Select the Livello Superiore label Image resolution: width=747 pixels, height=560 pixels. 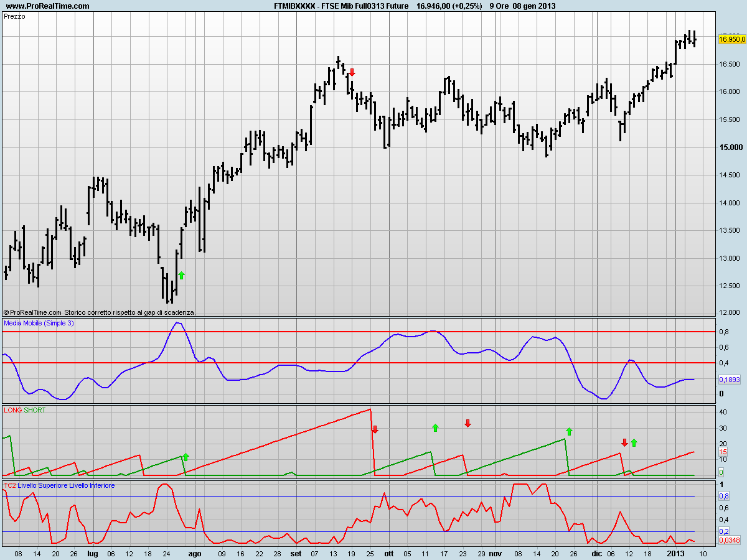pos(41,485)
